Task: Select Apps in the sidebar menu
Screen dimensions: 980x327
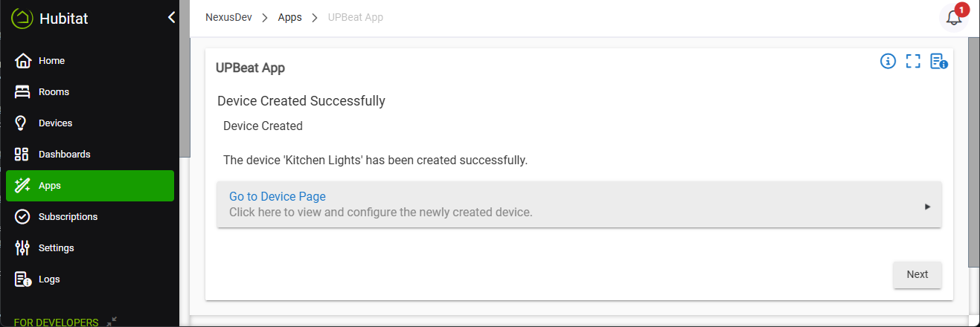Action: (50, 186)
